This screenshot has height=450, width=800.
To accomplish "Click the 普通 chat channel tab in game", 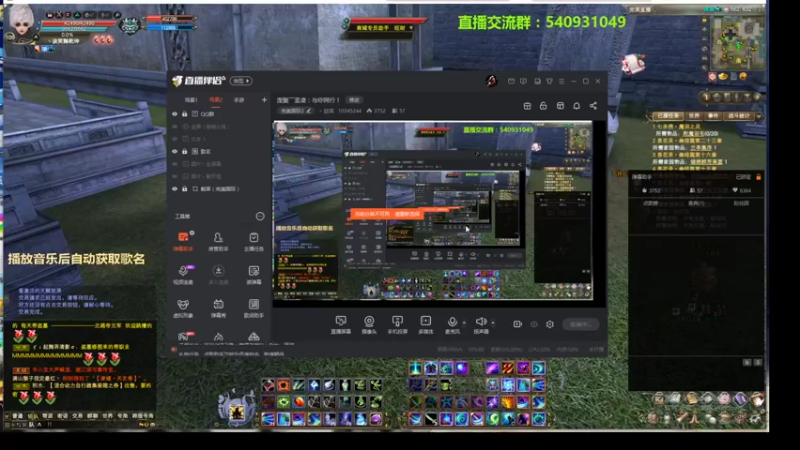I will point(18,416).
